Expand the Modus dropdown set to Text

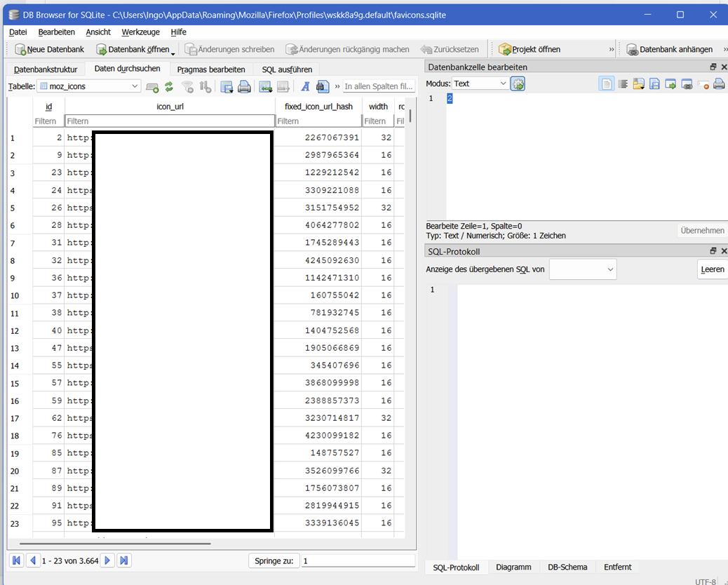480,83
